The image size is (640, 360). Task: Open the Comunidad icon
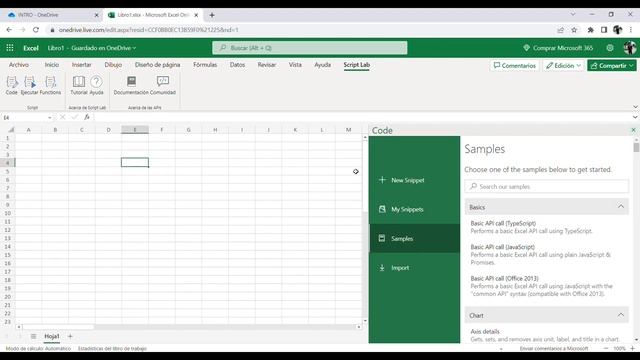click(162, 85)
